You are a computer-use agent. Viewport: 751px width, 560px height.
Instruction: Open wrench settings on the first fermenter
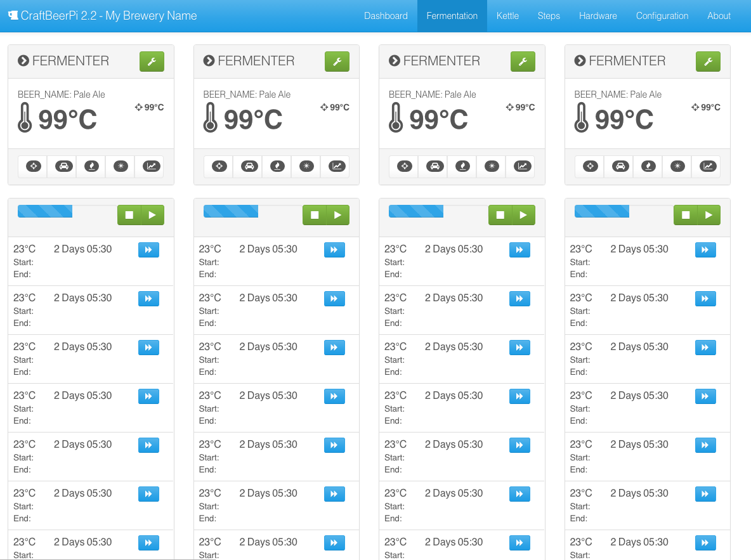[x=152, y=62]
